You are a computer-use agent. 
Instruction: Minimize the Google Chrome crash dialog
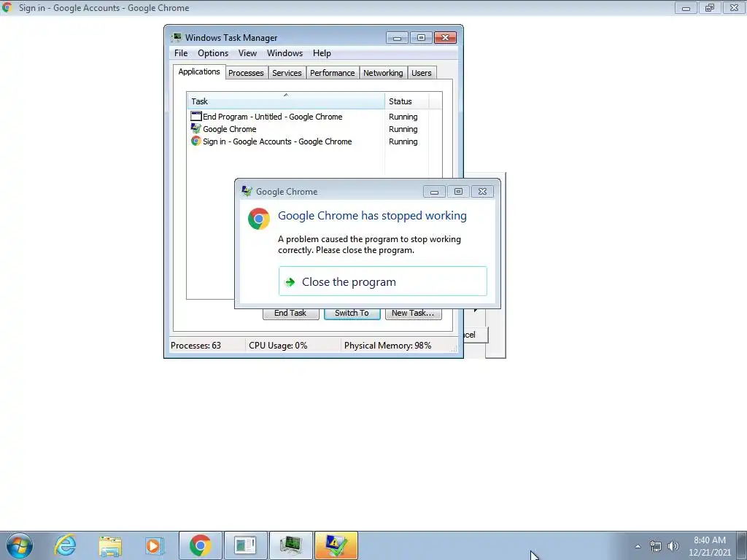pos(434,192)
